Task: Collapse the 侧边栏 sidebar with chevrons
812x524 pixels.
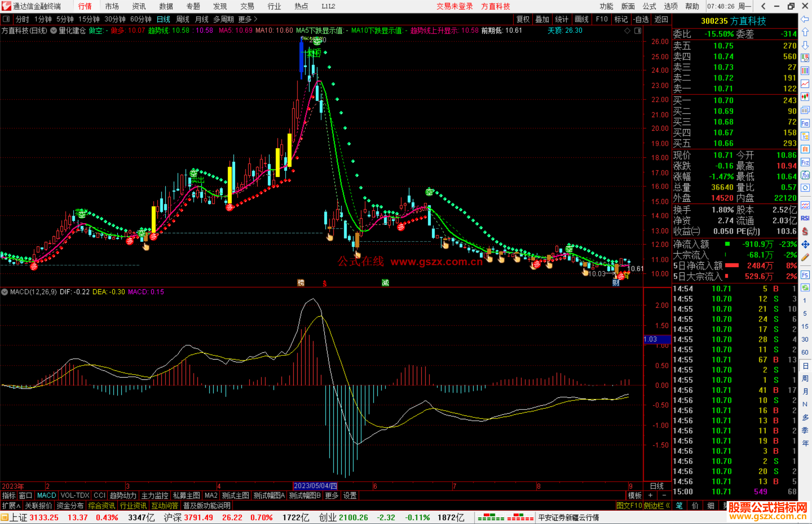Action: (x=657, y=506)
